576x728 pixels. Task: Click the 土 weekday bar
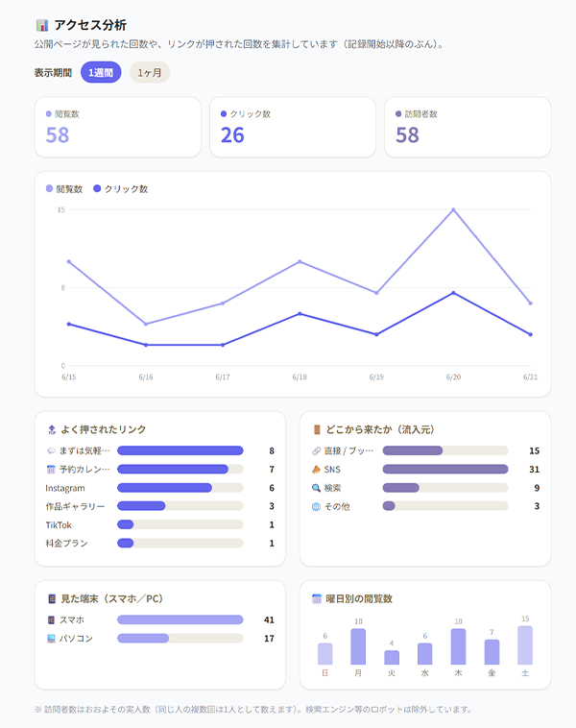pyautogui.click(x=525, y=645)
